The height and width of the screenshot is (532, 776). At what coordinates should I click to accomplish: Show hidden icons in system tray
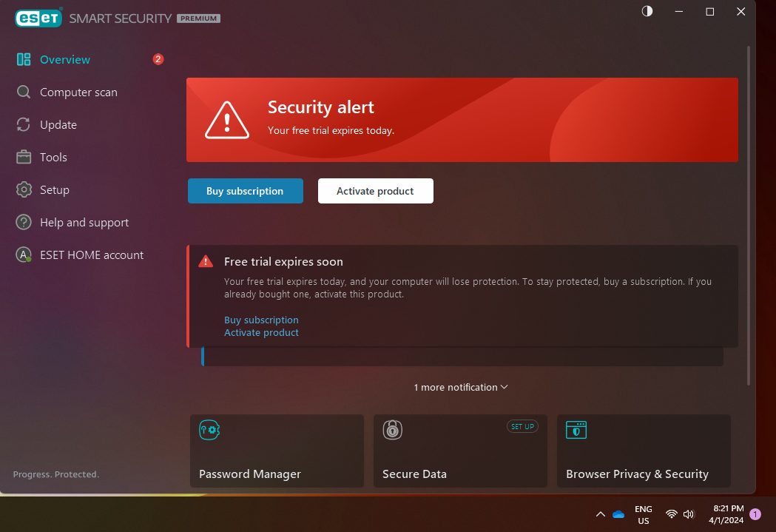pos(601,514)
